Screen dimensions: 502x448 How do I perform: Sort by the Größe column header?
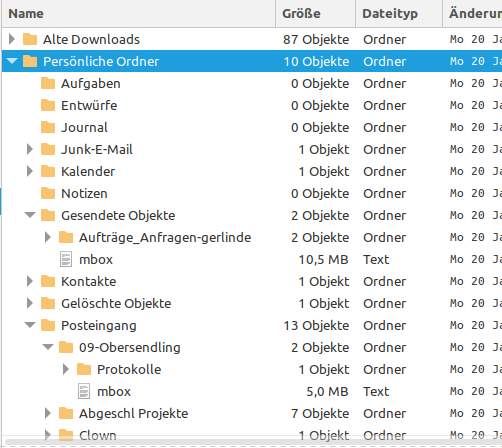click(x=316, y=14)
